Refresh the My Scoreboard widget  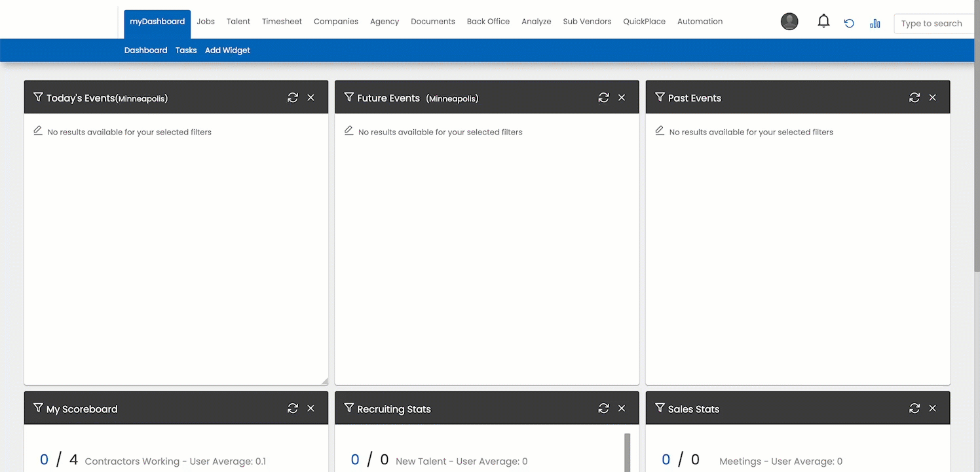click(293, 408)
